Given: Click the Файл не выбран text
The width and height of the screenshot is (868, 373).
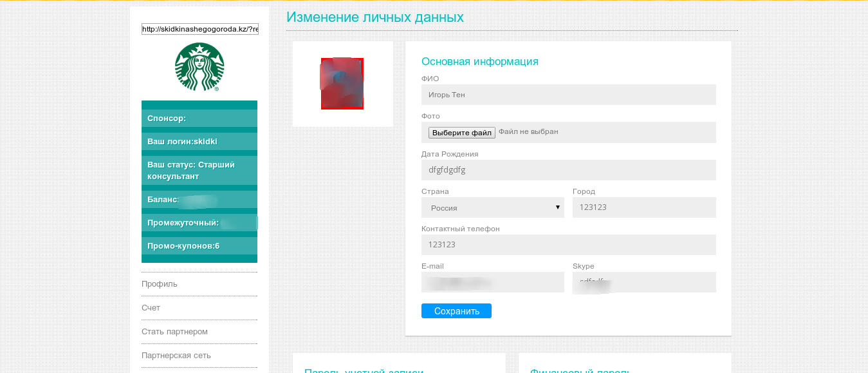Looking at the screenshot, I should (x=528, y=131).
